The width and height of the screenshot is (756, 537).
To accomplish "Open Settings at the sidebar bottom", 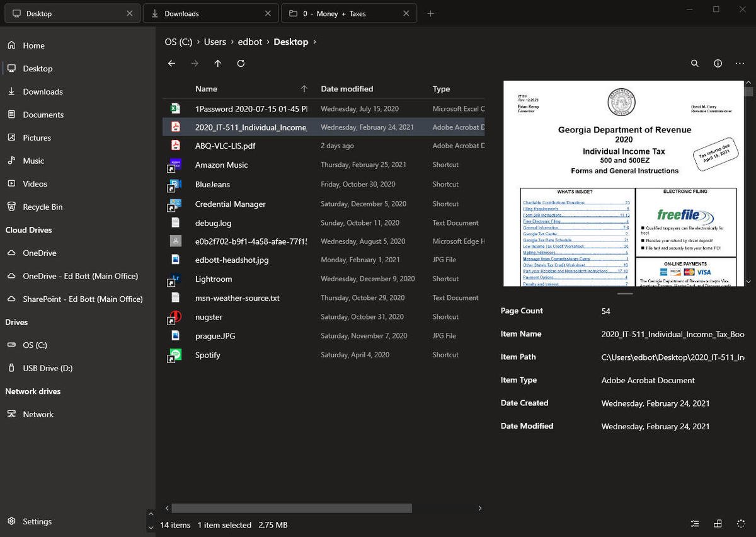I will [x=37, y=521].
